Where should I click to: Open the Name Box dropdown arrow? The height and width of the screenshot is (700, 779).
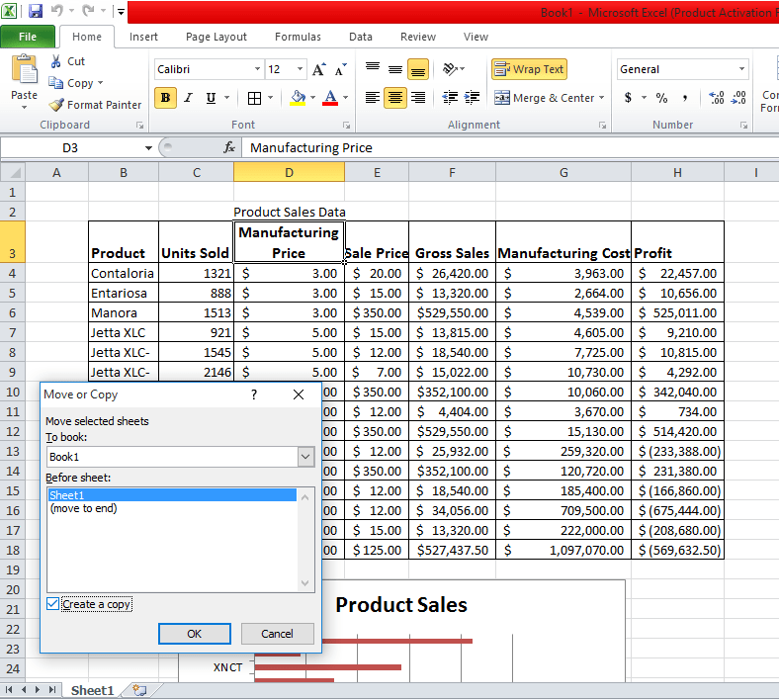(148, 148)
